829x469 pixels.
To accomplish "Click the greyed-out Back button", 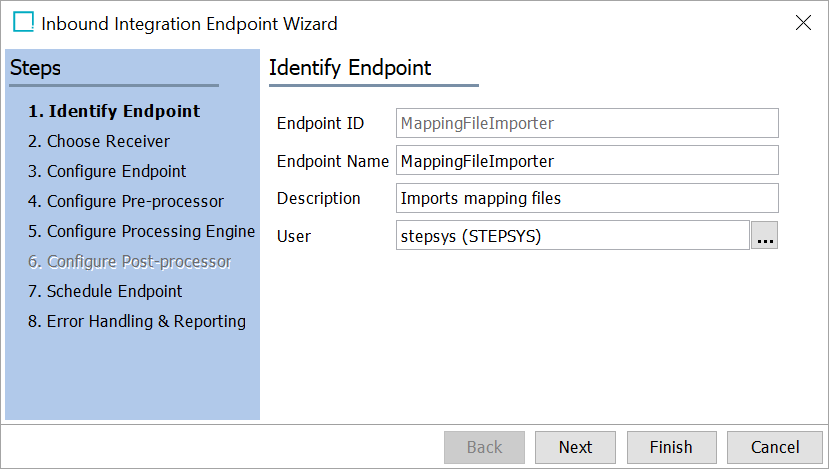I will (x=484, y=447).
